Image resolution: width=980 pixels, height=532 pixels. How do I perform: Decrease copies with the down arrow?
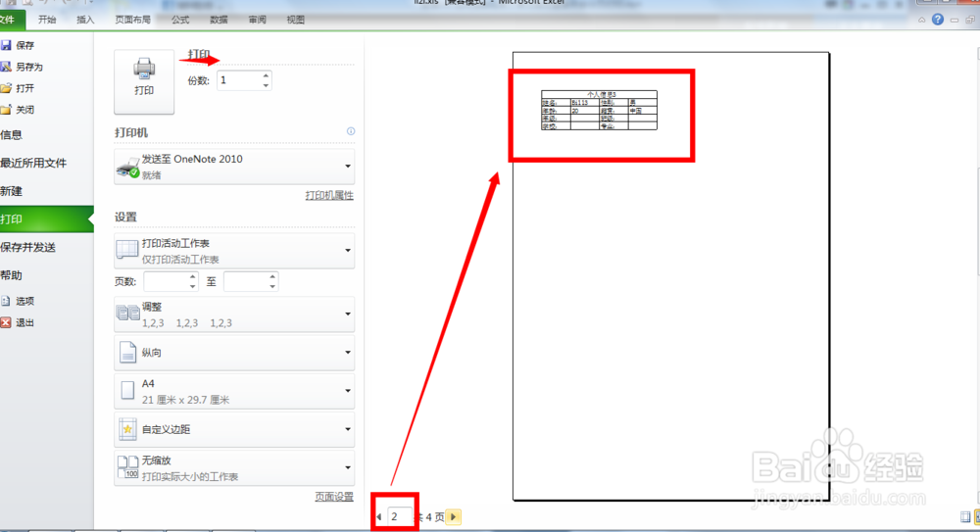pos(267,85)
